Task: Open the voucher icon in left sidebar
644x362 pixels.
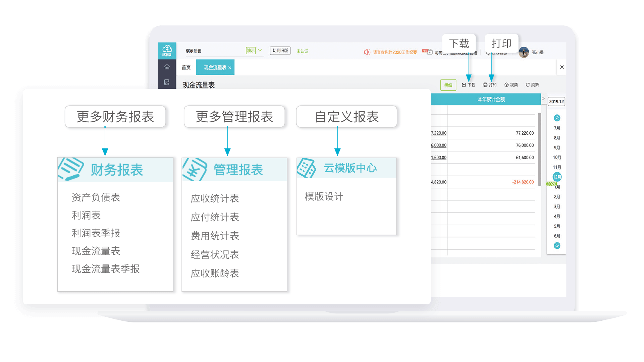Action: tap(167, 82)
